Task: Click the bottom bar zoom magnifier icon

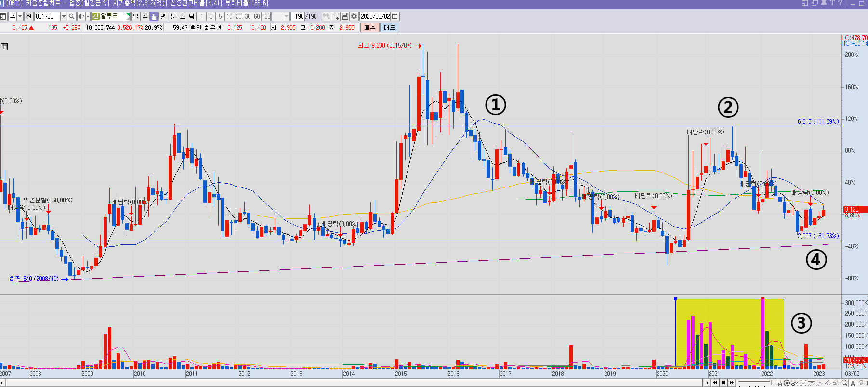Action: [x=844, y=383]
